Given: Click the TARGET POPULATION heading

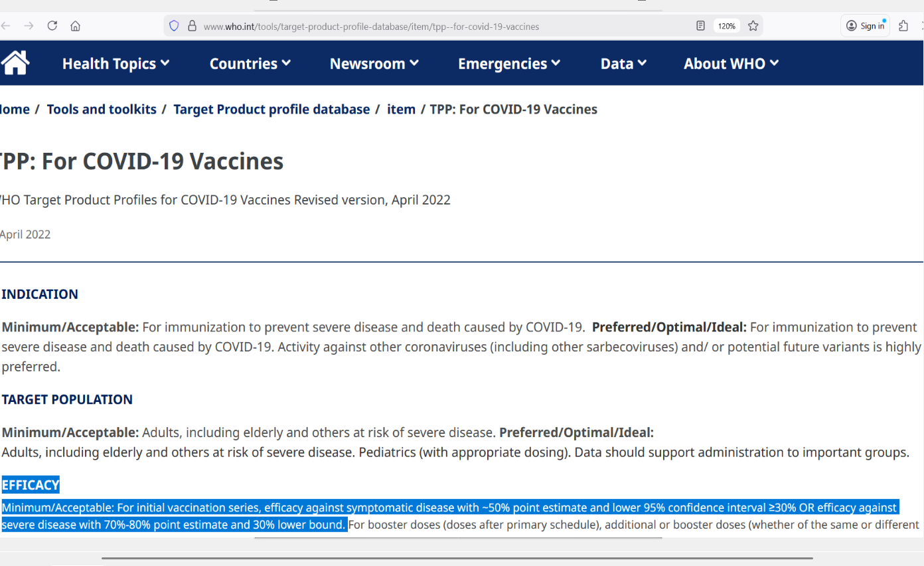Looking at the screenshot, I should (x=67, y=400).
